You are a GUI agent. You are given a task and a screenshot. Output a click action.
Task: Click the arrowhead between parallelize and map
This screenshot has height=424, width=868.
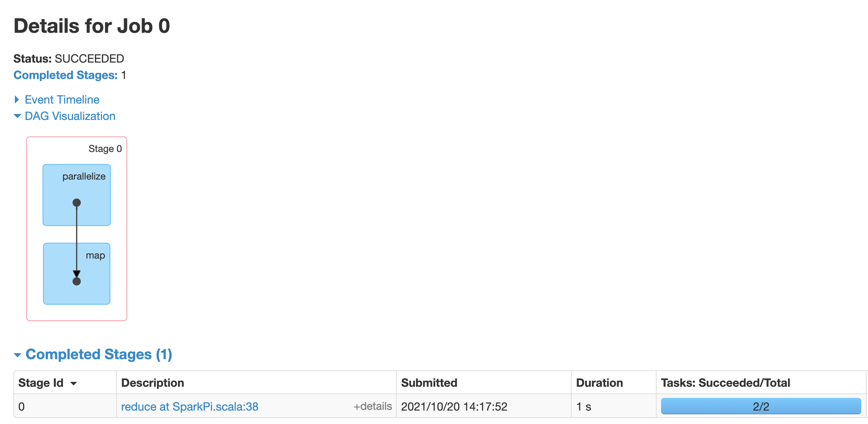(77, 273)
